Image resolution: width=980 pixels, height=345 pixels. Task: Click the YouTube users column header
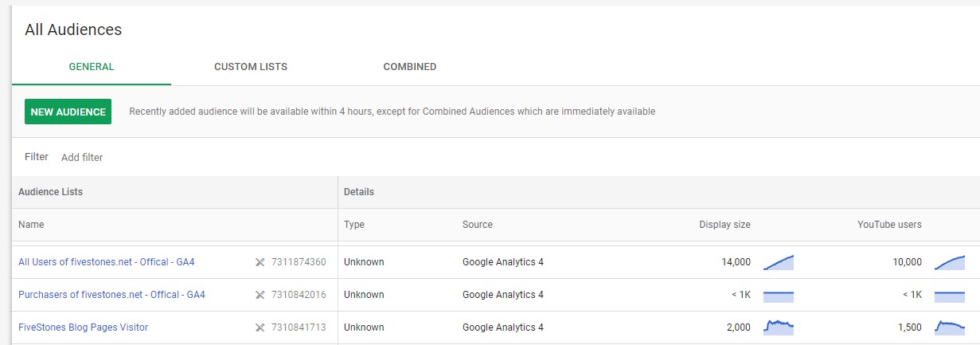[x=889, y=225]
